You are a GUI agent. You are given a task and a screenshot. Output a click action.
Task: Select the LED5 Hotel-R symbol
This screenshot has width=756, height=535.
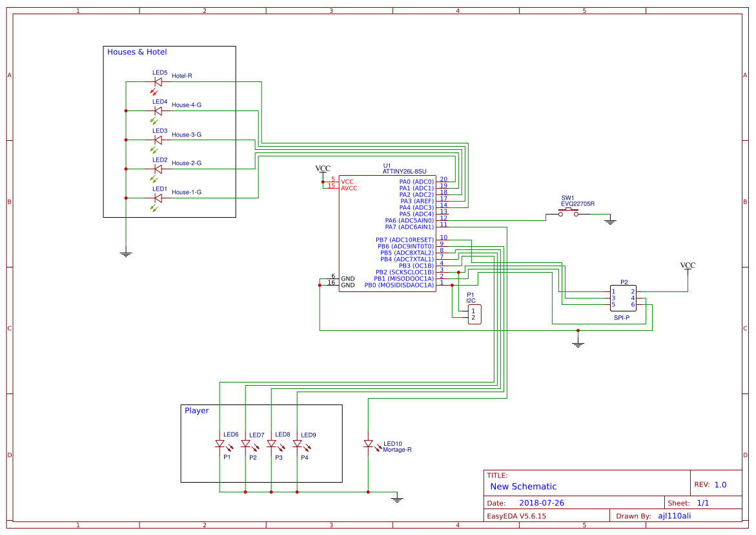(x=157, y=81)
